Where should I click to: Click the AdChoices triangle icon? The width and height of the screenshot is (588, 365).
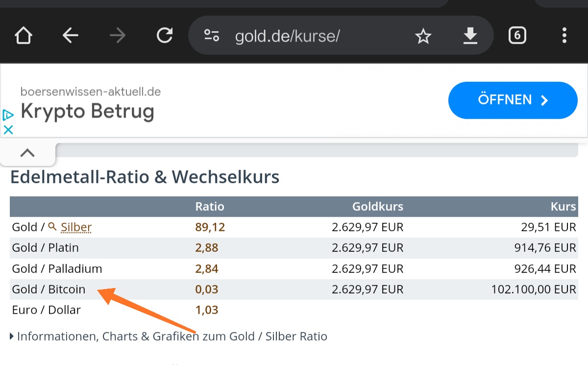tap(8, 115)
